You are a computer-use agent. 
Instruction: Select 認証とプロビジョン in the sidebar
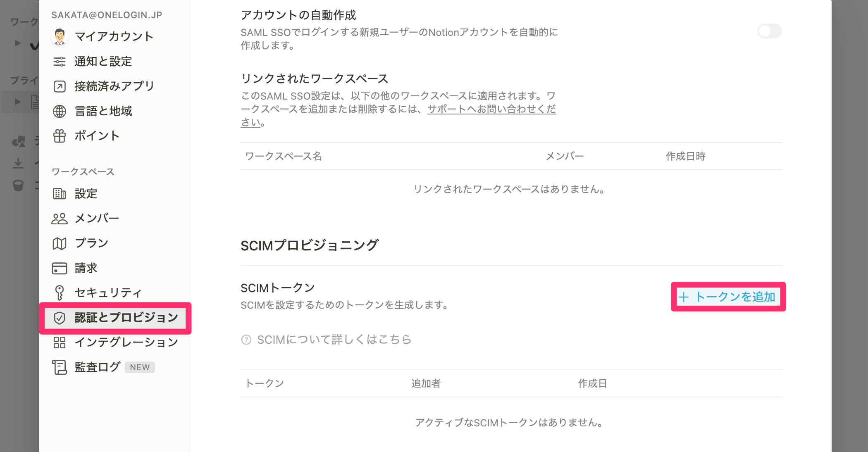tap(115, 318)
